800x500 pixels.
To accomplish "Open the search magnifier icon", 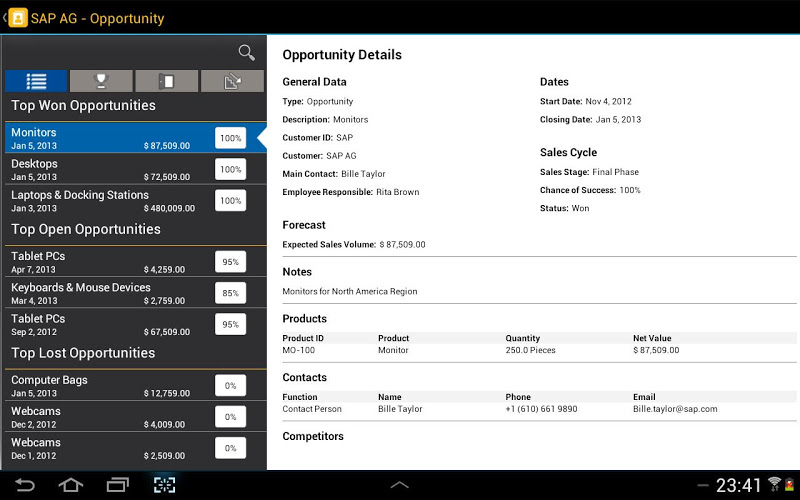I will [246, 53].
